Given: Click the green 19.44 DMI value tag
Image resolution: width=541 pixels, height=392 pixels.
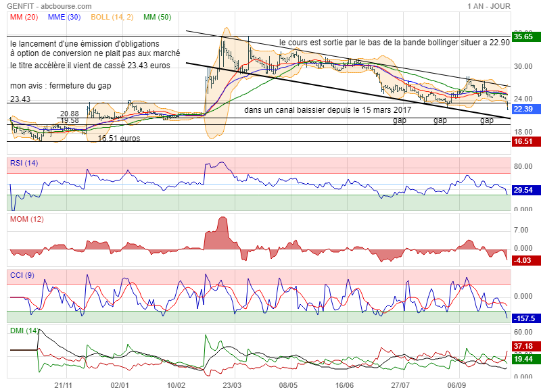Looking at the screenshot, I should click(526, 359).
